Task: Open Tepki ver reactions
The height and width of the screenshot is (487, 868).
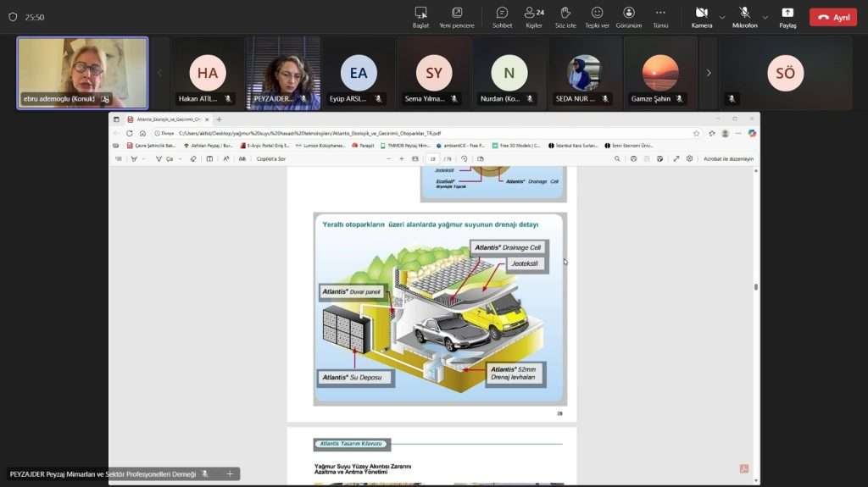Action: click(x=597, y=17)
